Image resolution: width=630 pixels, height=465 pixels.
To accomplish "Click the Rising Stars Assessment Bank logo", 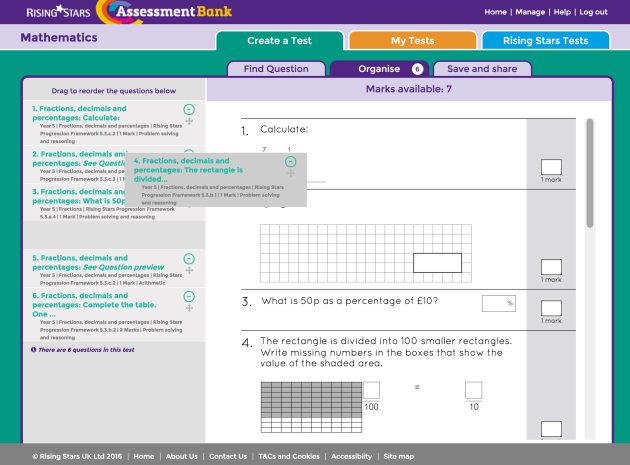I will click(129, 12).
